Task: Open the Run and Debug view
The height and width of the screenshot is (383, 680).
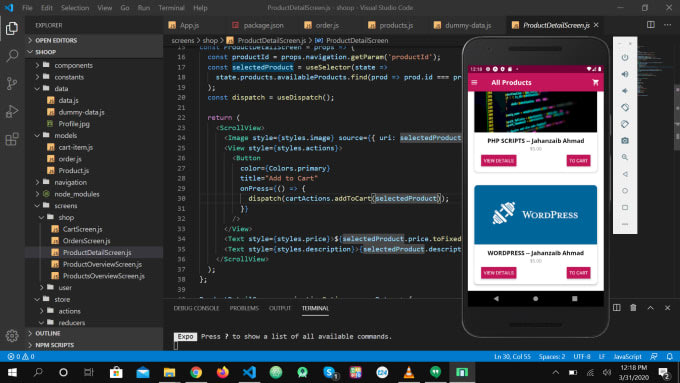Action: tap(12, 111)
